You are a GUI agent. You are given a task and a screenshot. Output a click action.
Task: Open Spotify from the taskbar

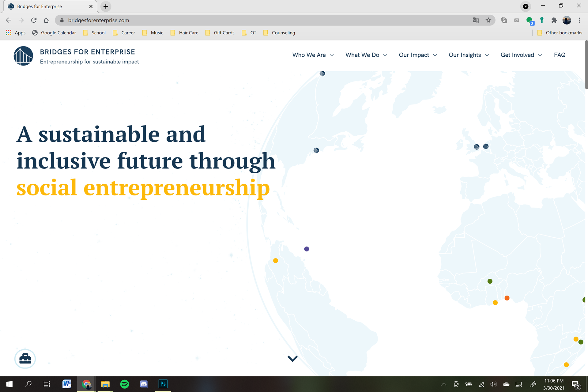125,384
